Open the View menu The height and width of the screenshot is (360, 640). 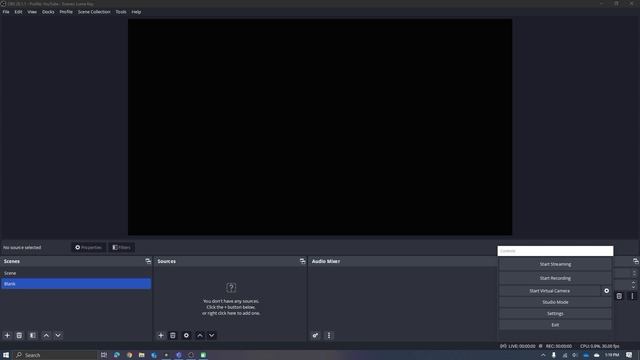(32, 12)
